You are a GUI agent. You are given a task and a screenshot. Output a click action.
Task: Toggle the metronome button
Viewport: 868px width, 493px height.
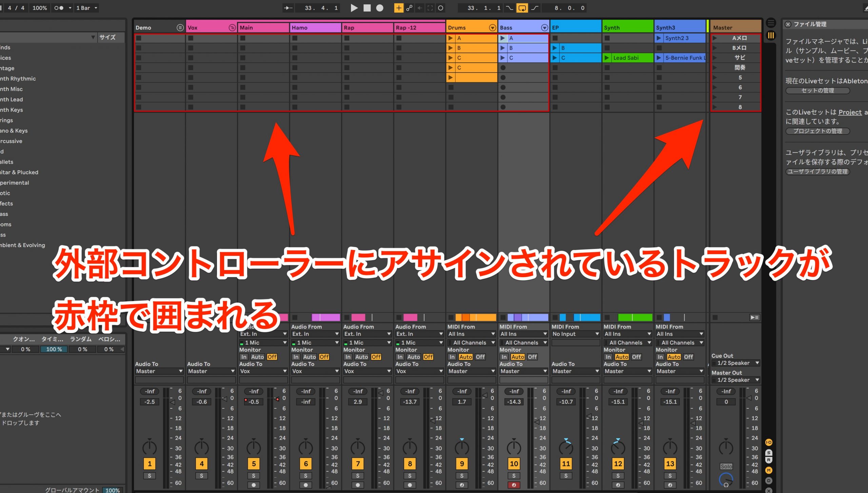pos(59,8)
